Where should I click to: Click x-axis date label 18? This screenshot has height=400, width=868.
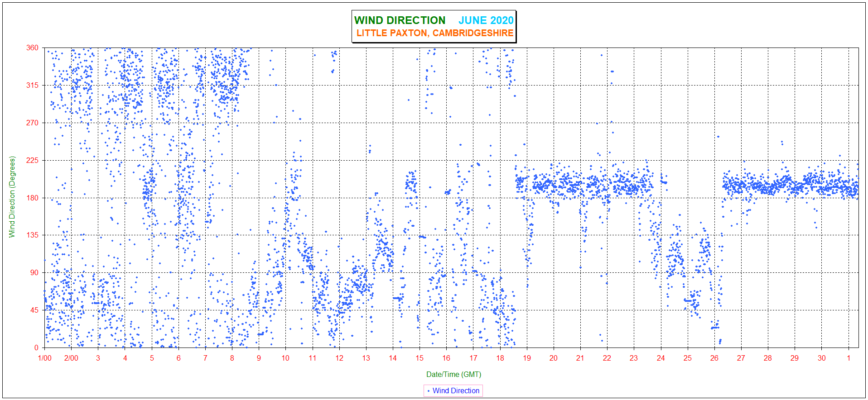(x=500, y=358)
